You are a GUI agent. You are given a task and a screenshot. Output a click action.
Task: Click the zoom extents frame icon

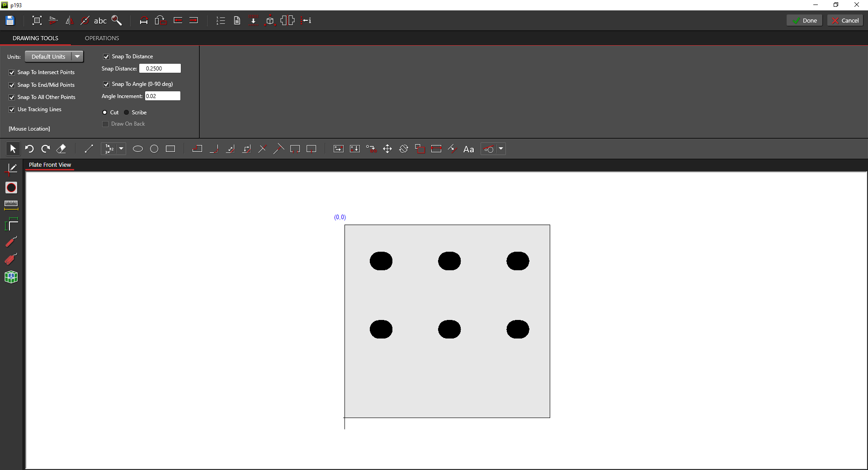(x=37, y=20)
